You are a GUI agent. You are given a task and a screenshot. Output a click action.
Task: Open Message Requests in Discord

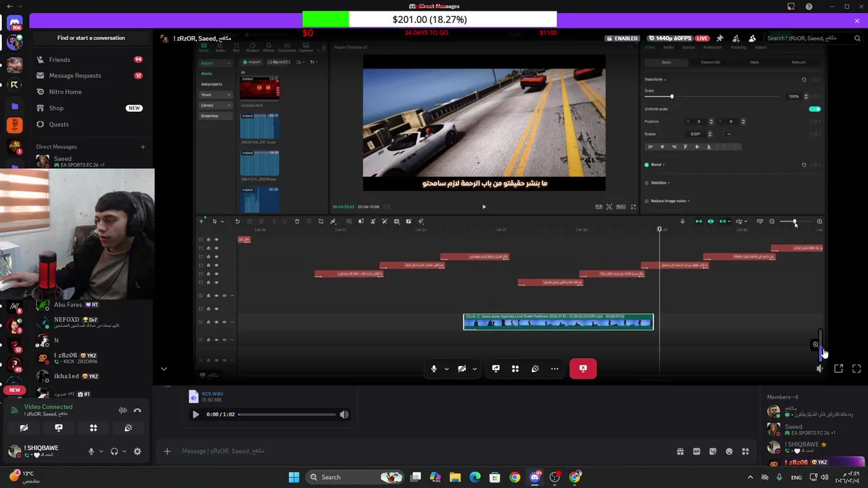point(91,76)
